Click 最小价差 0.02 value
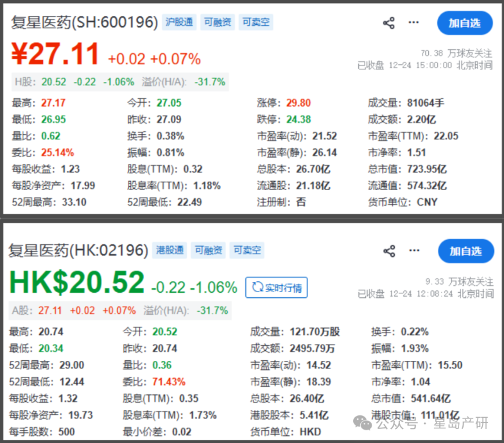Image resolution: width=504 pixels, height=443 pixels. pyautogui.click(x=182, y=432)
